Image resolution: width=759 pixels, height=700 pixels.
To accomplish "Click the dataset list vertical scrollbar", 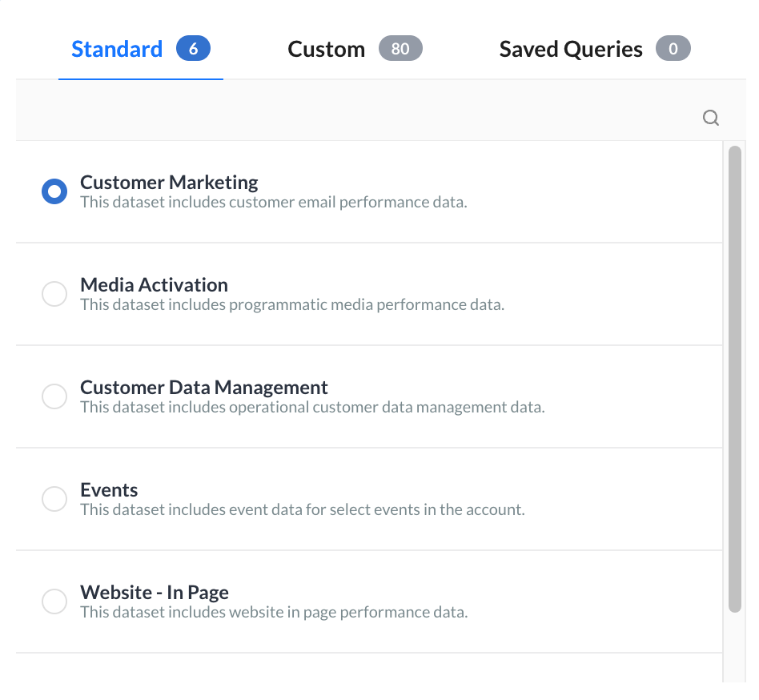I will [x=734, y=378].
